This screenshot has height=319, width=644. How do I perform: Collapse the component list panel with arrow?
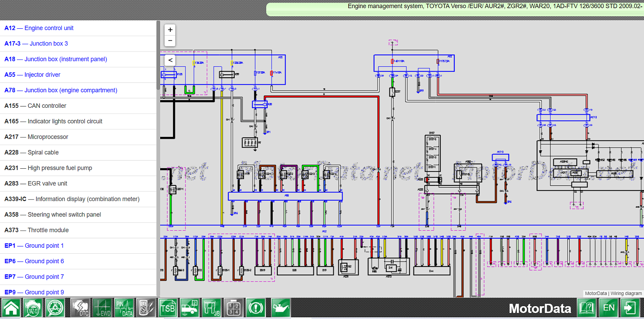[x=170, y=60]
